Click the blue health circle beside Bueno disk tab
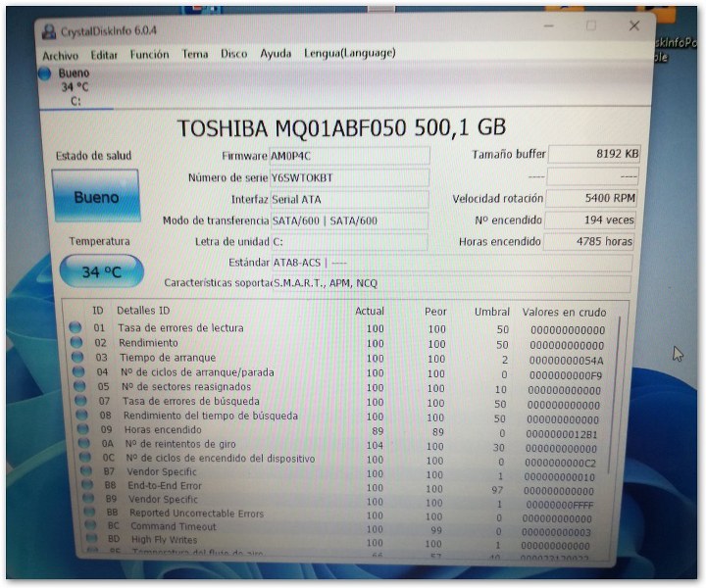Screen dimensions: 706x588 tap(44, 73)
